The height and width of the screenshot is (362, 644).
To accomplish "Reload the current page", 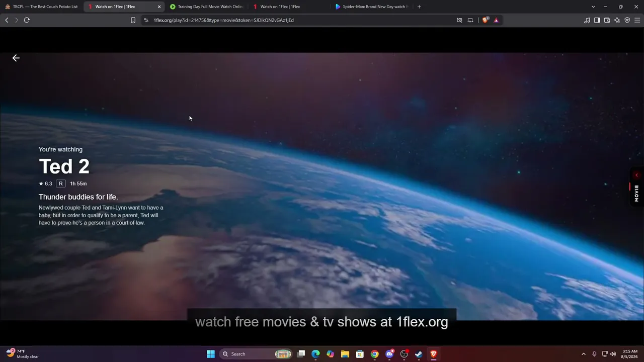I will pos(27,20).
